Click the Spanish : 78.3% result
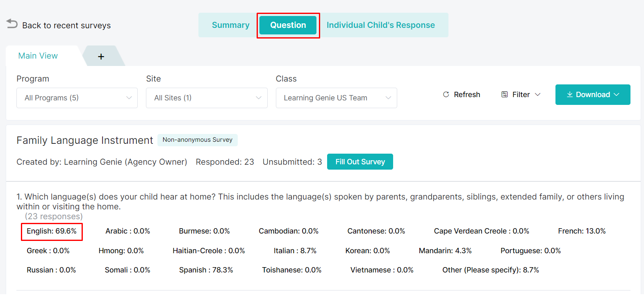The width and height of the screenshot is (644, 295). tap(206, 270)
